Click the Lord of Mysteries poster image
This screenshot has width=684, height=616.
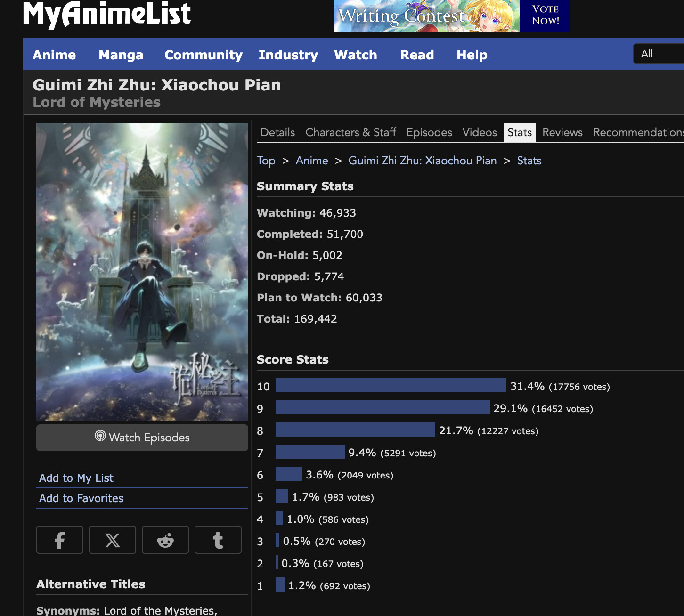pyautogui.click(x=142, y=272)
